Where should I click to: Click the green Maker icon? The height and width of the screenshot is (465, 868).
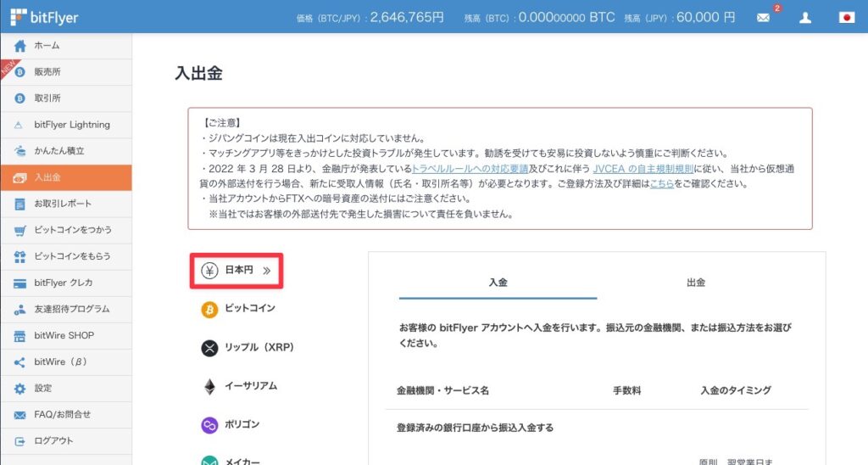click(209, 461)
